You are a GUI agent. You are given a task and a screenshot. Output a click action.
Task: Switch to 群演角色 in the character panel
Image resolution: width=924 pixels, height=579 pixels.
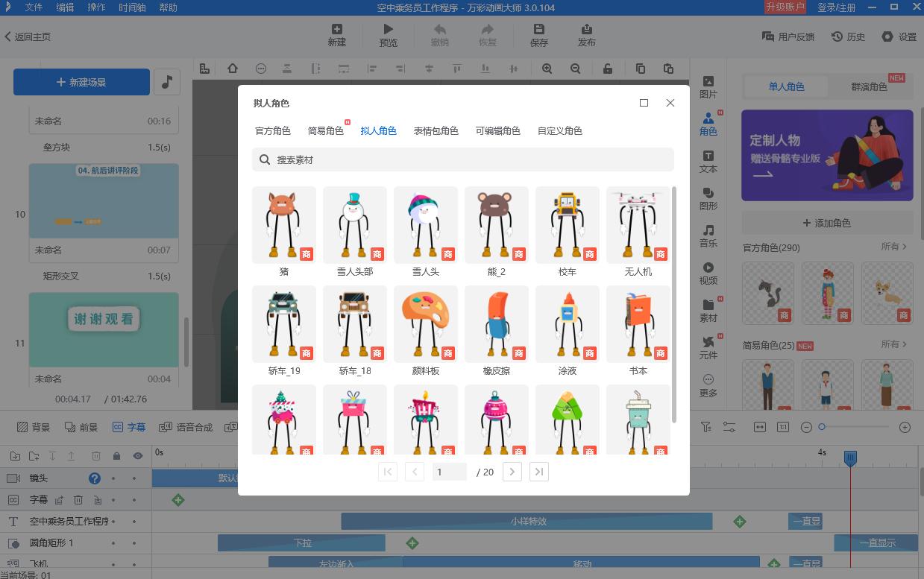pyautogui.click(x=868, y=86)
